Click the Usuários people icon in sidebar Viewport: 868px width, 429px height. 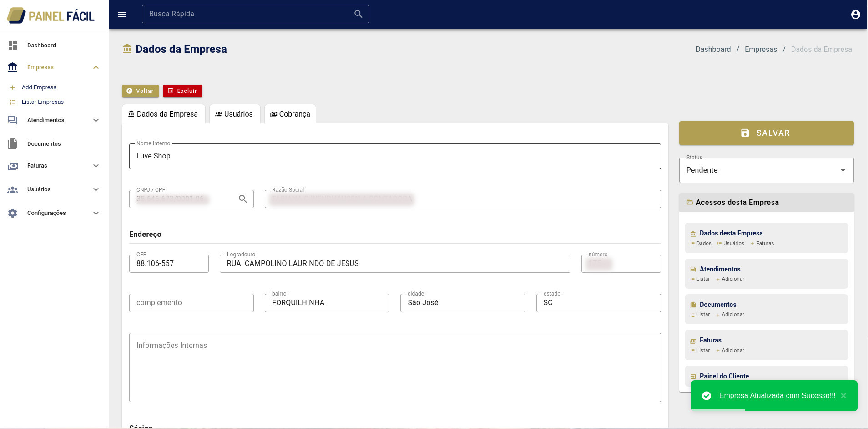[x=13, y=189]
